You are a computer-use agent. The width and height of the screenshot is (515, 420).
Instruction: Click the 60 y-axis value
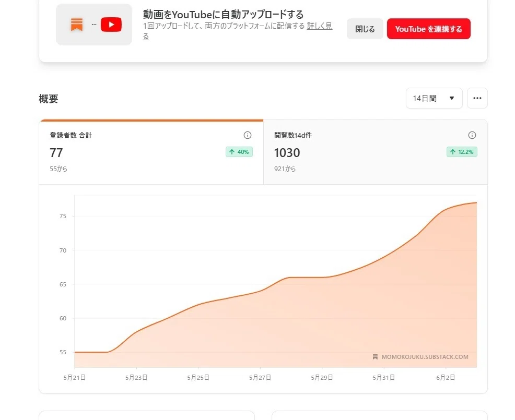[63, 318]
